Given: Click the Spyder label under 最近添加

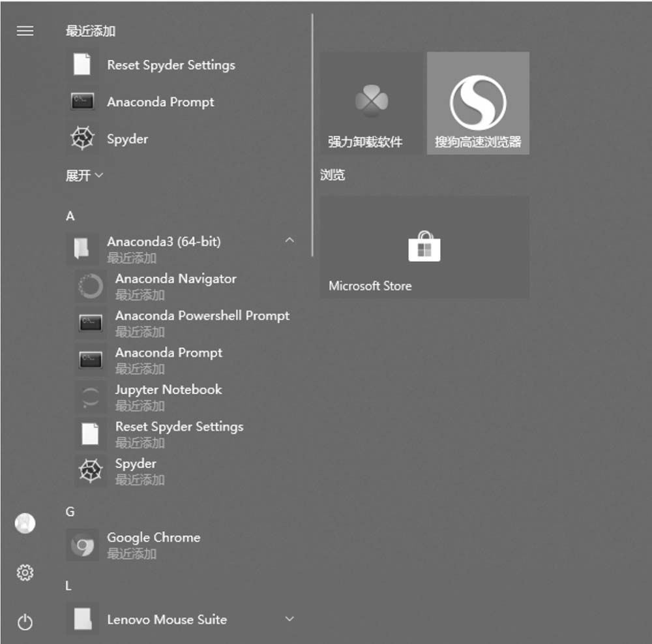Looking at the screenshot, I should point(127,139).
